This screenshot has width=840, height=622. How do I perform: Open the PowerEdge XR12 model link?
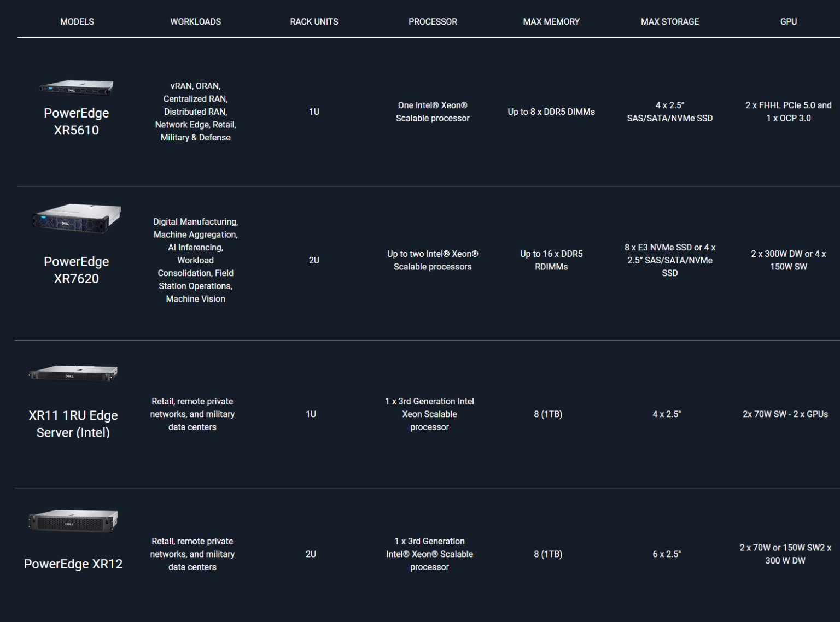[x=73, y=564]
